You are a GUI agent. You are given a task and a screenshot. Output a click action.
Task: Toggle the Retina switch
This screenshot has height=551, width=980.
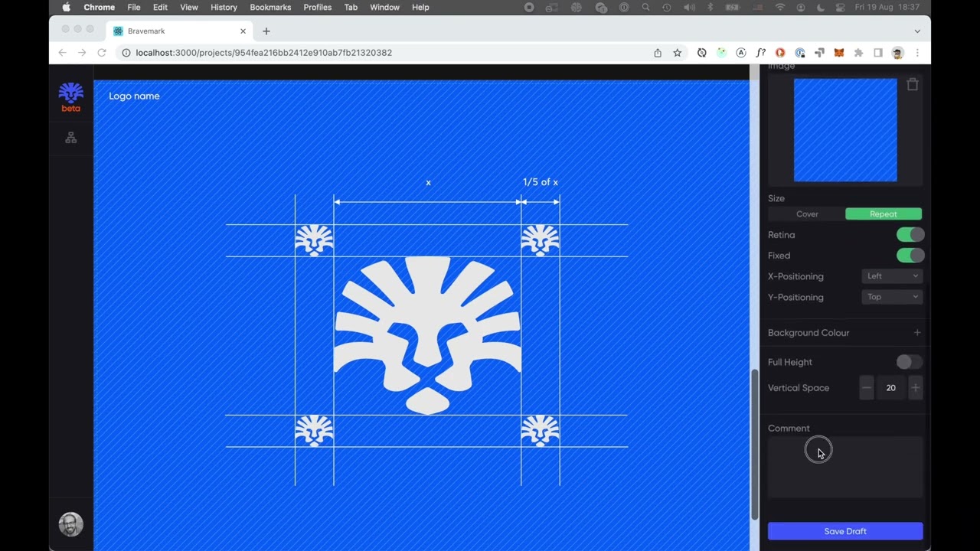pyautogui.click(x=910, y=235)
